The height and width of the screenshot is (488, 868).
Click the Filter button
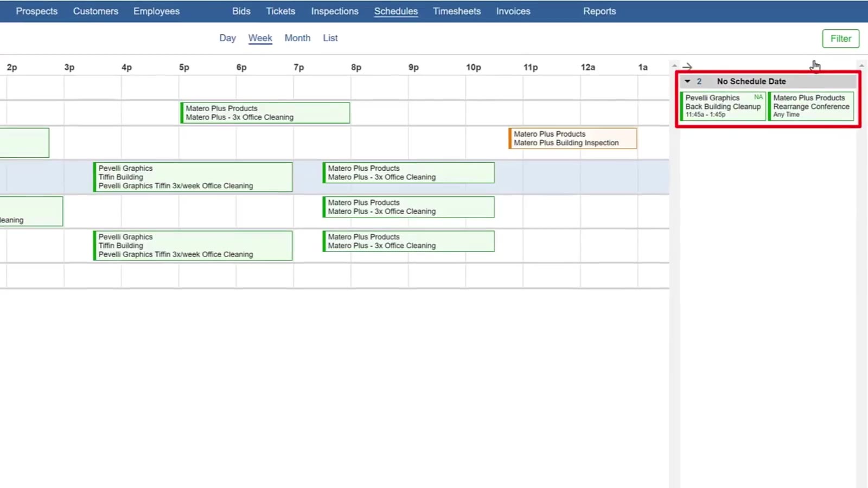(x=840, y=38)
